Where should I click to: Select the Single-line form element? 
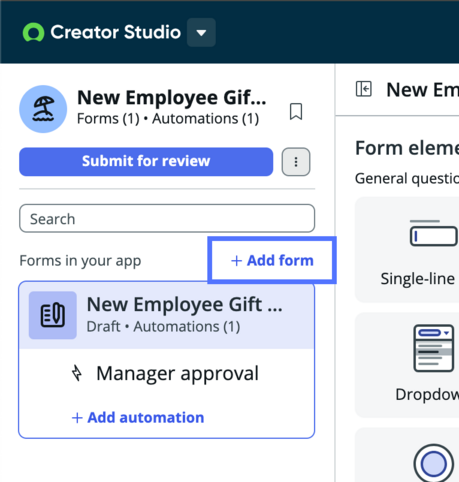407,250
